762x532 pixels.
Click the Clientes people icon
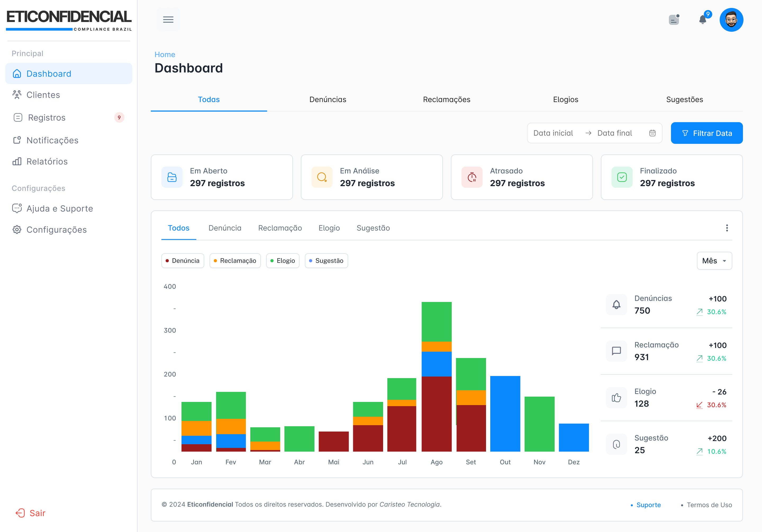point(17,95)
